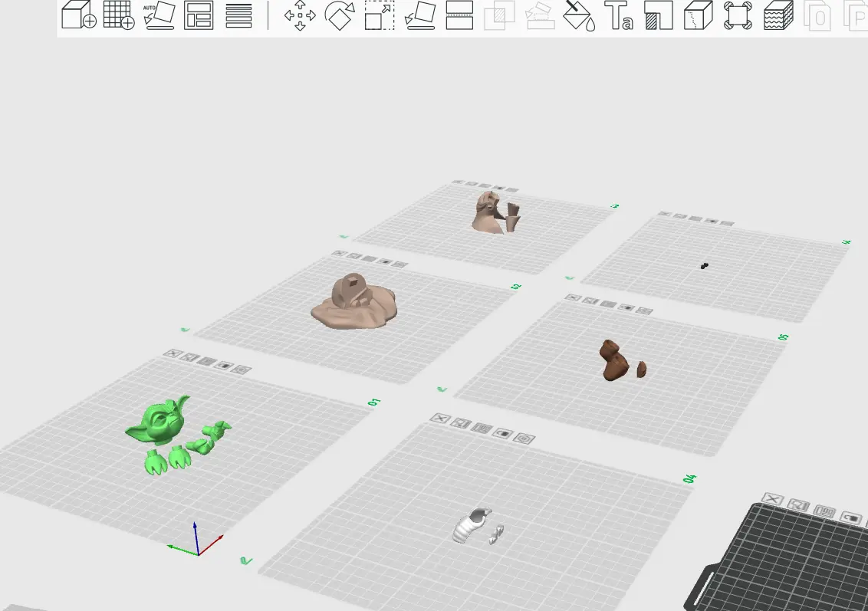The height and width of the screenshot is (611, 868).
Task: Click the wavy striped cube toolbar icon
Action: click(778, 15)
